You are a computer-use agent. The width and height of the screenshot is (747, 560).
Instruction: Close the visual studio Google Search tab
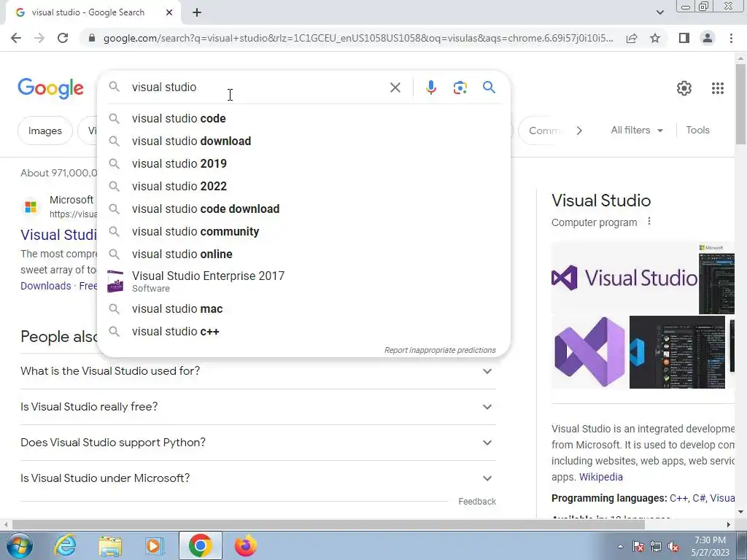click(x=169, y=12)
